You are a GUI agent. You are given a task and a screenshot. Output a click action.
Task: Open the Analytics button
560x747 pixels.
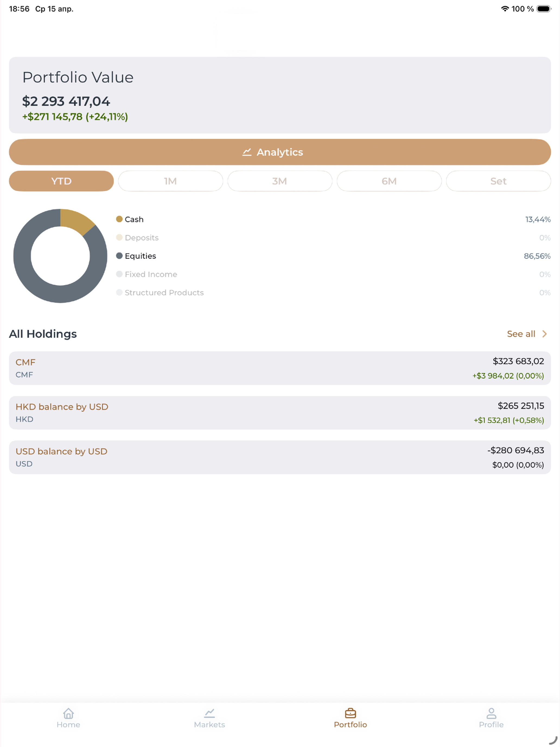click(280, 152)
